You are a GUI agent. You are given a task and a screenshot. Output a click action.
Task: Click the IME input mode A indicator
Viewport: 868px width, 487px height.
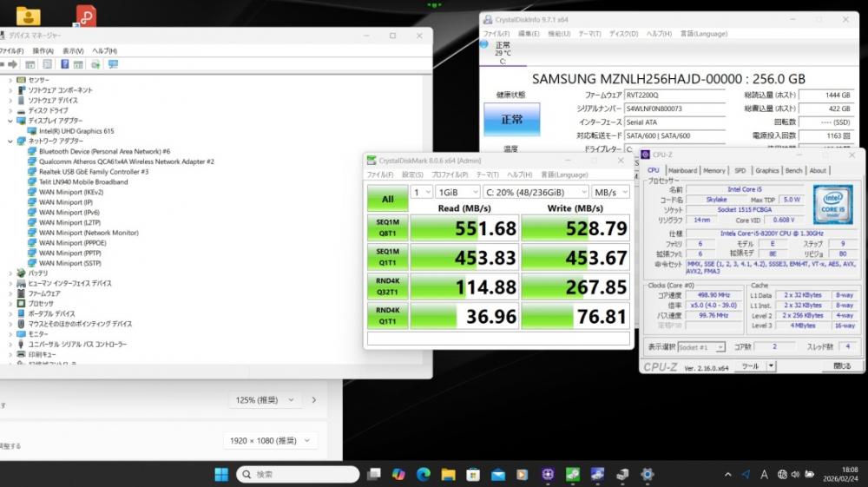point(764,474)
